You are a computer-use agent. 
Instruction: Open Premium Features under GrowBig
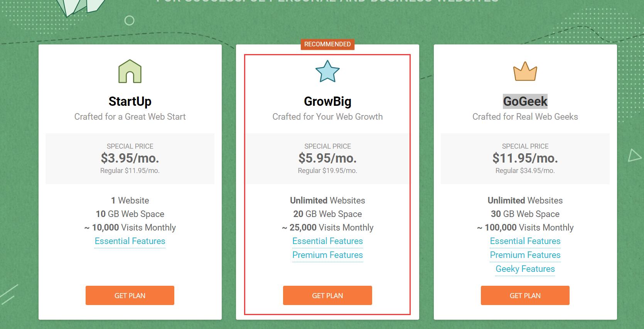(x=327, y=255)
